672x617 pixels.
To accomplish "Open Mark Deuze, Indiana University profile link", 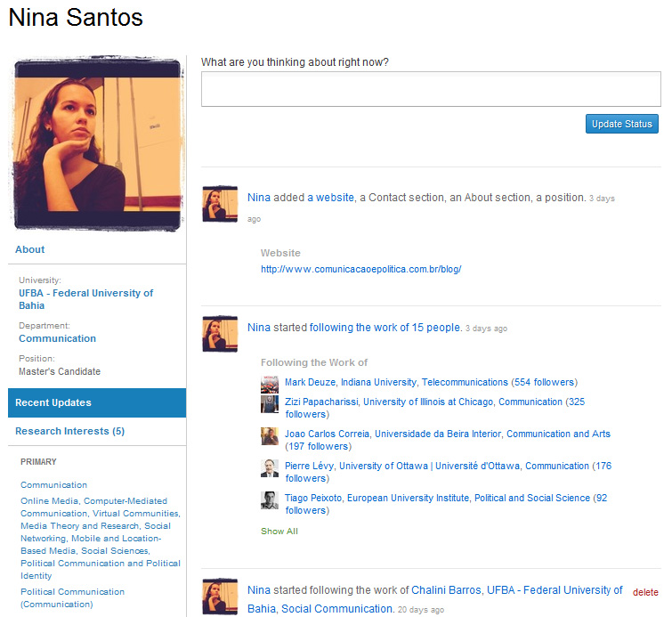I will click(x=431, y=383).
